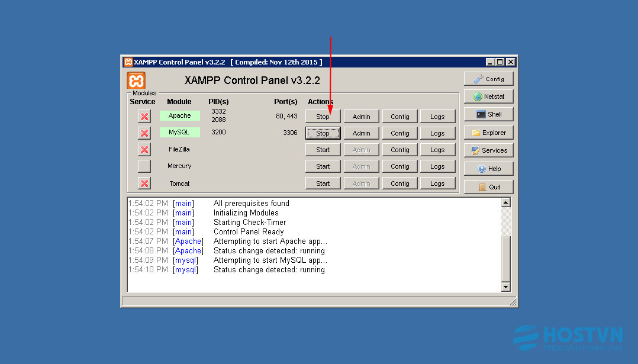The image size is (638, 364).
Task: Click log line Attempting to start MySQL app
Action: click(270, 260)
